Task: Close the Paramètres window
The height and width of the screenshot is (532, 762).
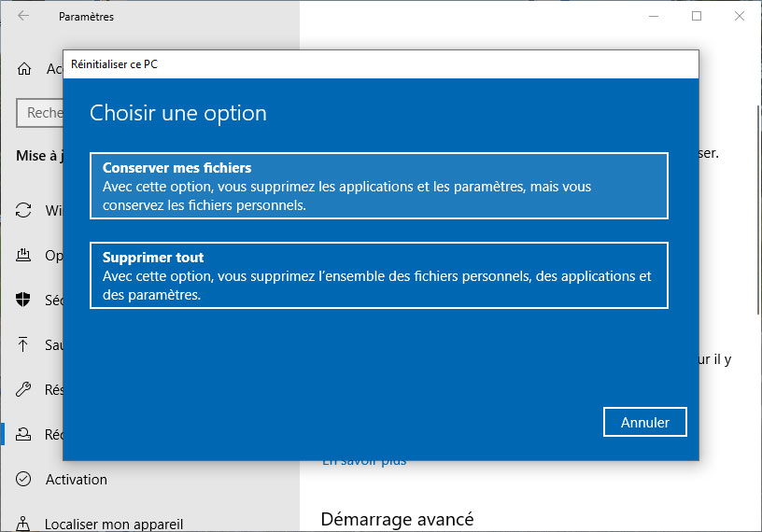Action: [740, 16]
